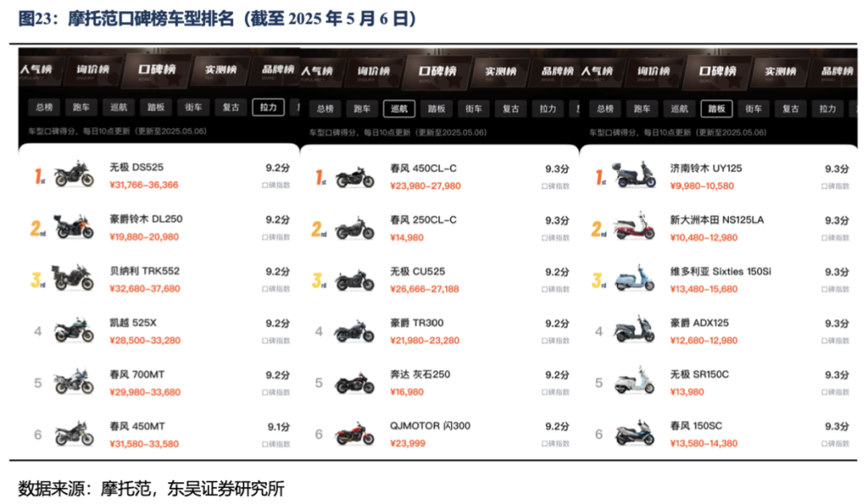Open the 春风 450CL-C cruiser thumbnail
868x504 pixels.
(354, 177)
